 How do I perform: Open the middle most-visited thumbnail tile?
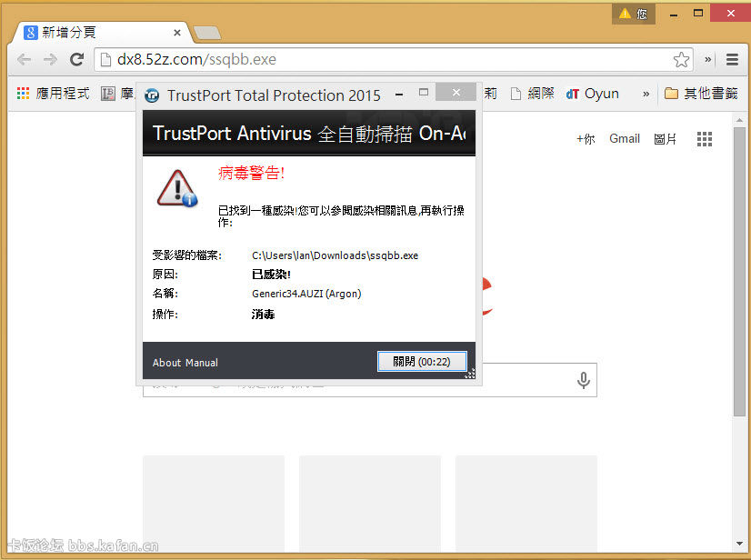pos(370,503)
